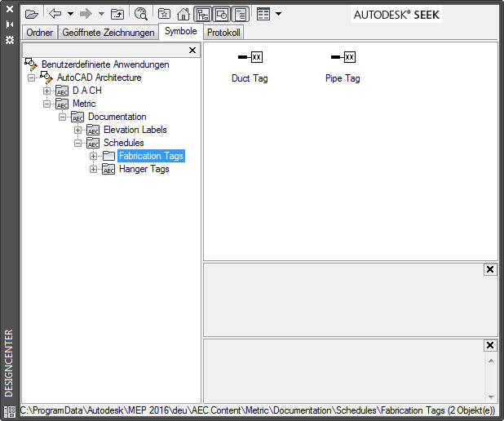Select Benutzerdefinierte Anwendungen tree node
This screenshot has width=504, height=421.
point(105,64)
